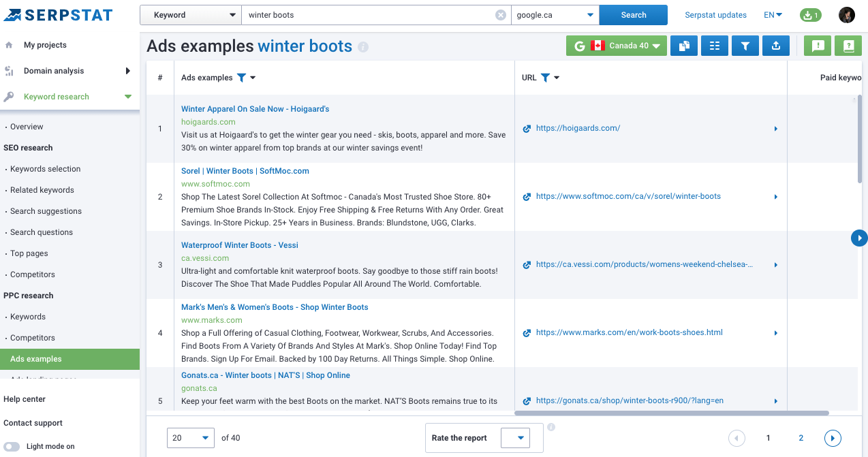Open the green help book icon
The height and width of the screenshot is (457, 868).
[x=848, y=46]
